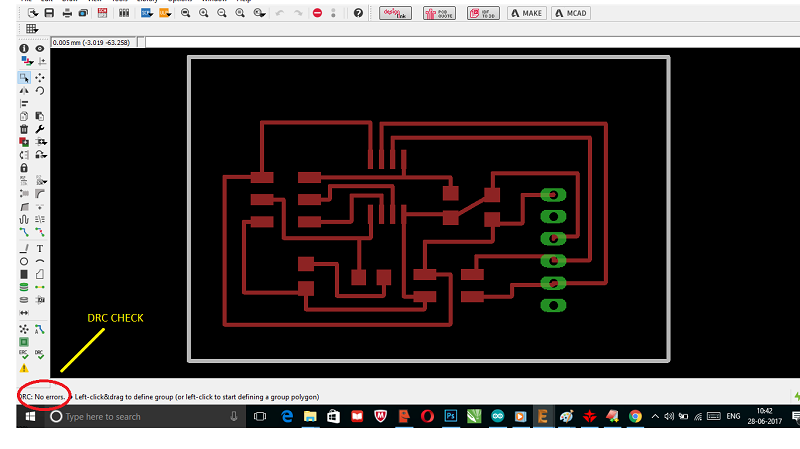Select the Rectangle tool
Screen dimensions: 800x449
click(24, 274)
